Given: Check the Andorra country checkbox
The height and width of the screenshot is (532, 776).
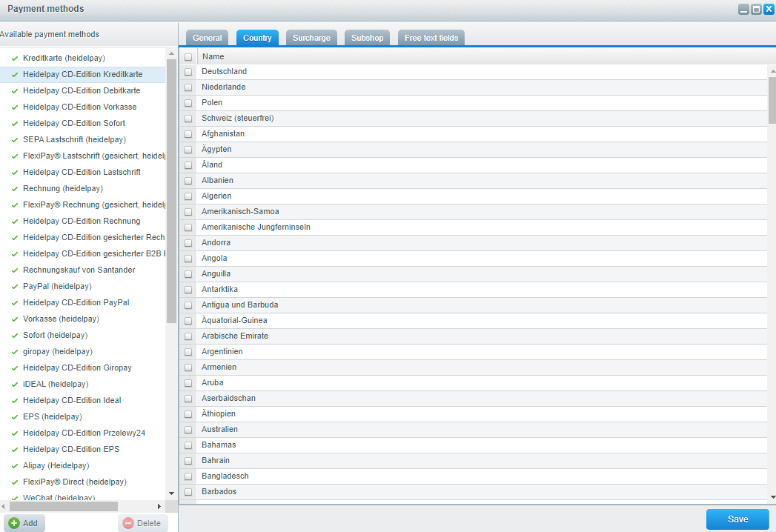Looking at the screenshot, I should click(188, 243).
